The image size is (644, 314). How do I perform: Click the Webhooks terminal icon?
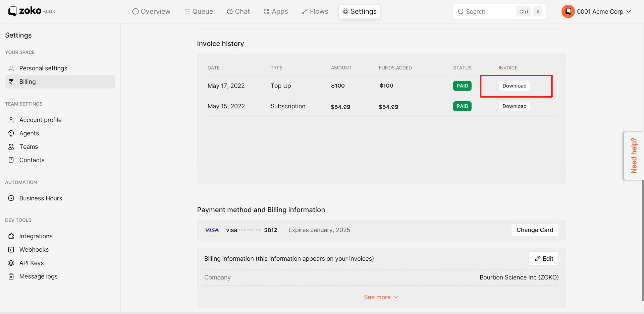[11, 250]
